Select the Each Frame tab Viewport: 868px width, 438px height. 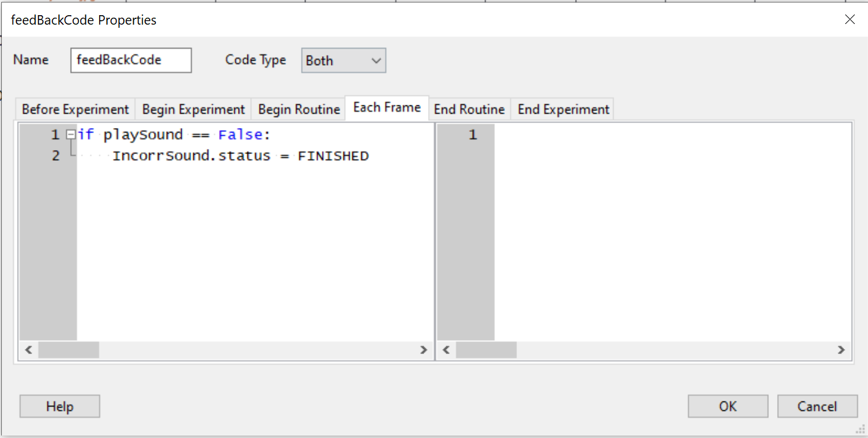tap(386, 108)
